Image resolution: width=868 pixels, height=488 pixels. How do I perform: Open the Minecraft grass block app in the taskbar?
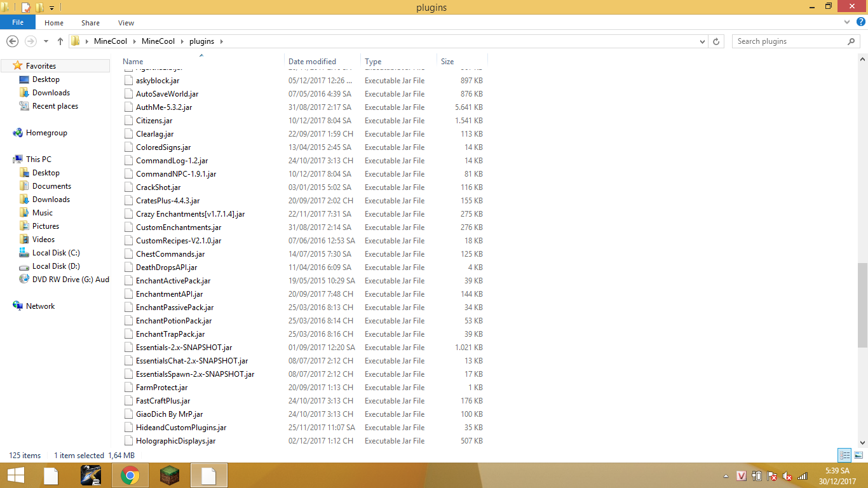(169, 475)
